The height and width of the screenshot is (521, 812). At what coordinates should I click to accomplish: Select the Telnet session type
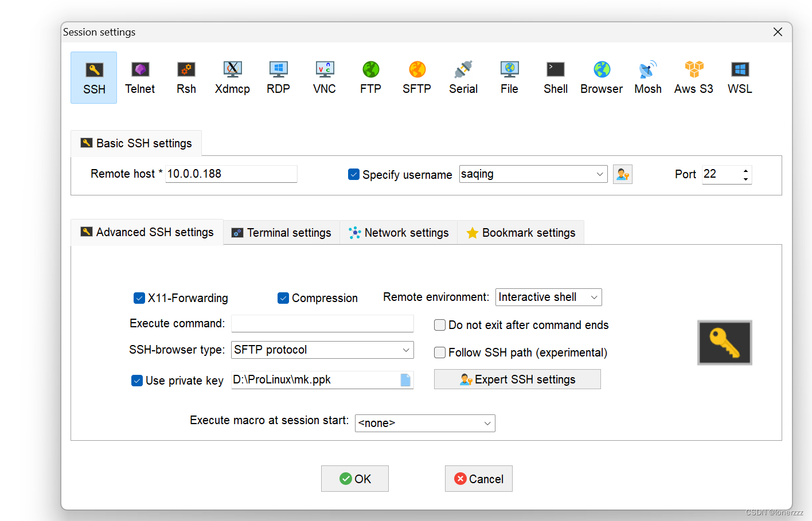point(139,77)
